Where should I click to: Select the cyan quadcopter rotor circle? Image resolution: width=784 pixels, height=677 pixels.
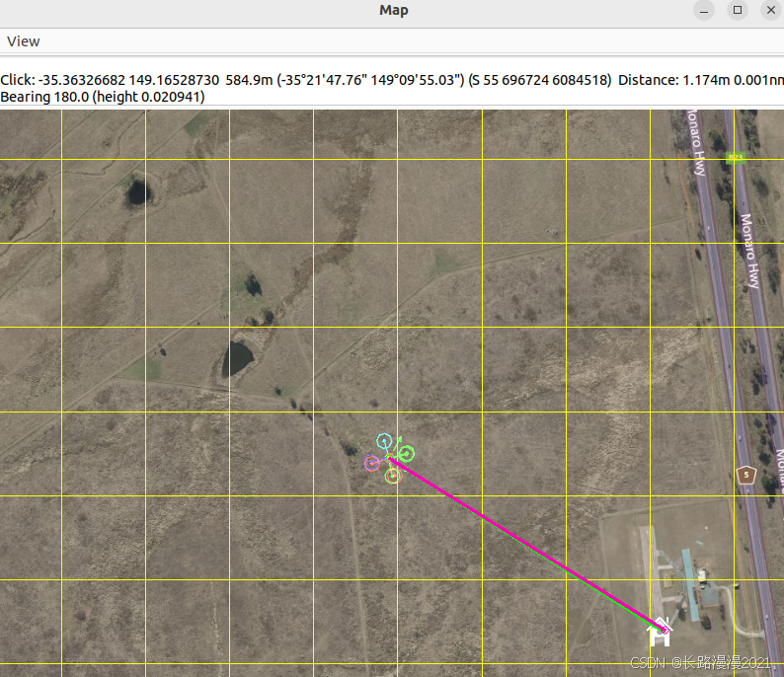(384, 441)
